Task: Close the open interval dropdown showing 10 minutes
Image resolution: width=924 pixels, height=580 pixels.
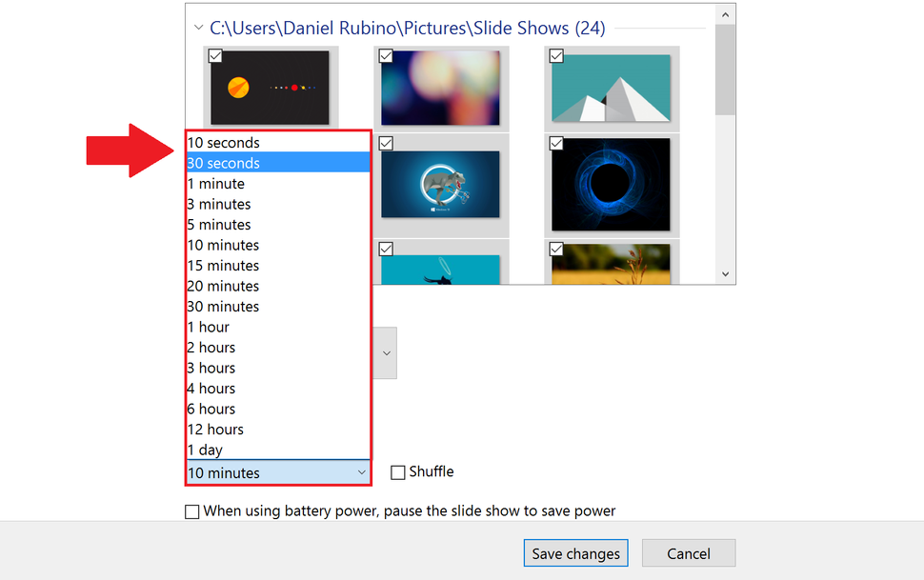Action: pos(277,472)
